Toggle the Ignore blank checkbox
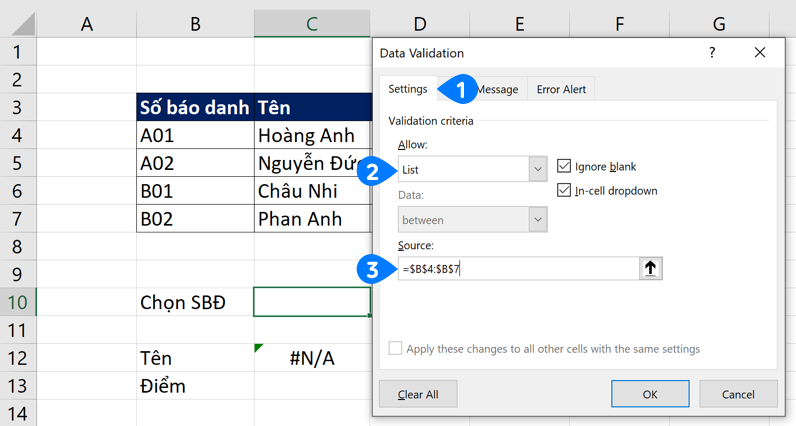Screen dimensions: 796x426 tap(563, 166)
